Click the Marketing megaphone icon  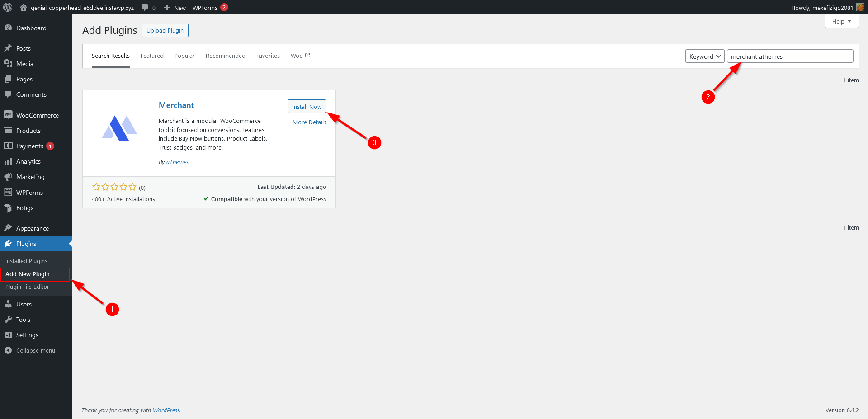[x=8, y=177]
